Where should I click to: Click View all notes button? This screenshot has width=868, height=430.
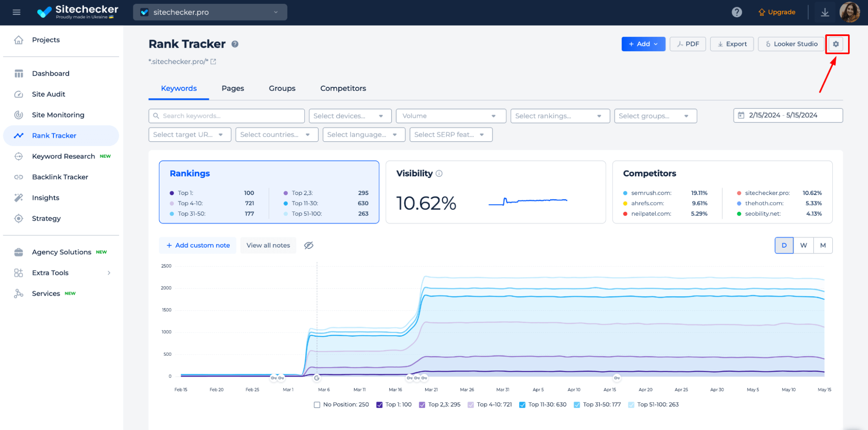(268, 245)
